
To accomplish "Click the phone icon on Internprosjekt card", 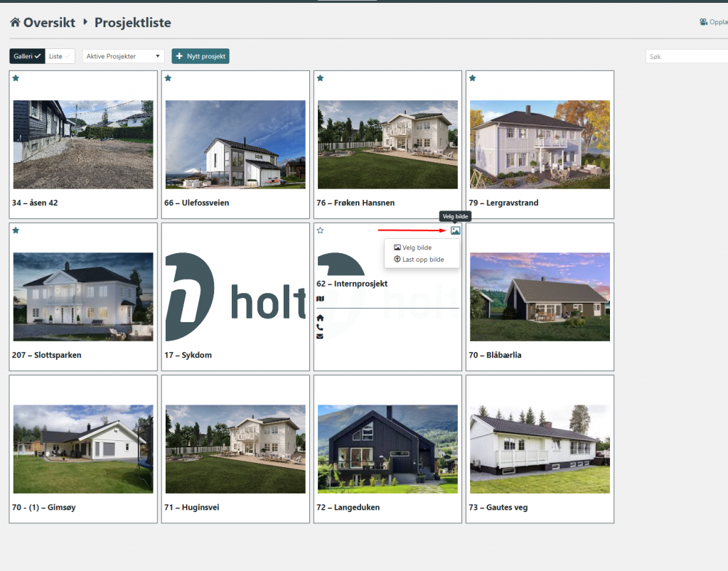I will tap(320, 327).
